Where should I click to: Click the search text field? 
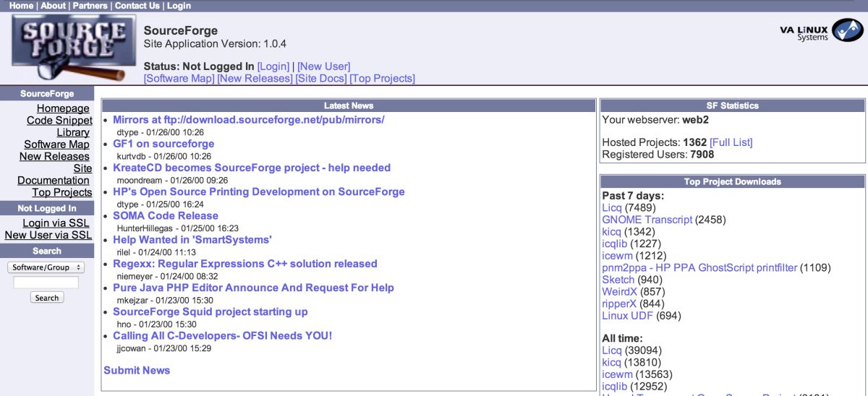pos(46,283)
